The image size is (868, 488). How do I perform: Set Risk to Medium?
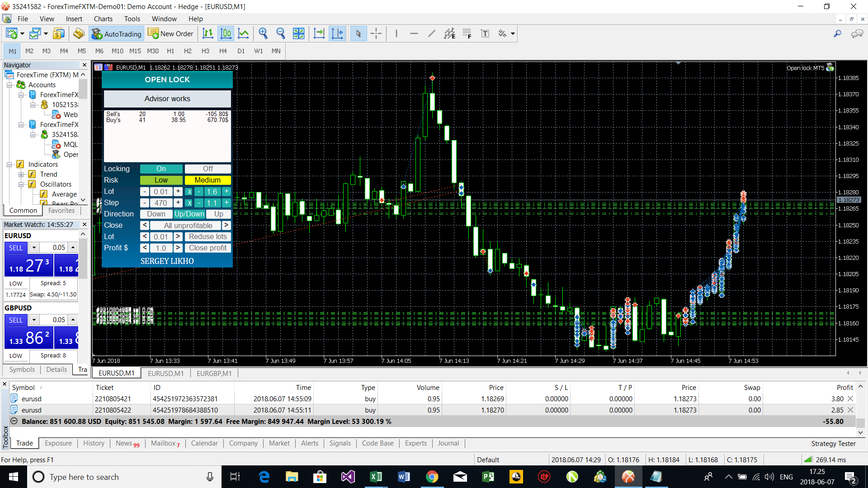click(208, 180)
